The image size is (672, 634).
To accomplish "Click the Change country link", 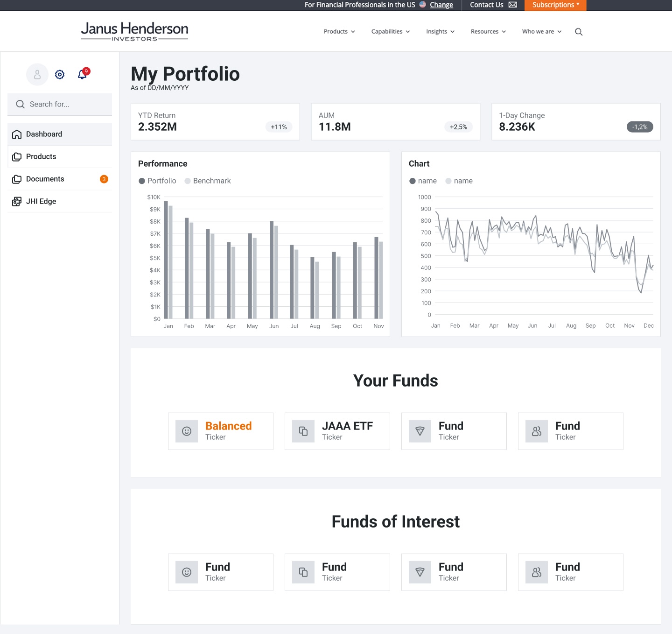I will 441,5.
